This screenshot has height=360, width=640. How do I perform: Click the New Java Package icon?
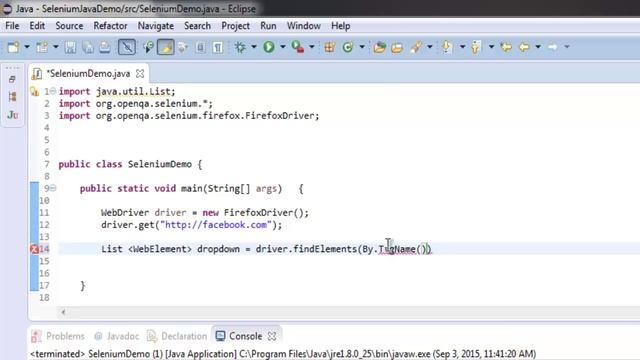point(330,47)
